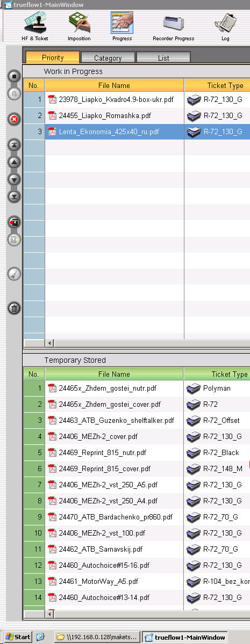Click the grayed restart job button

click(15, 93)
